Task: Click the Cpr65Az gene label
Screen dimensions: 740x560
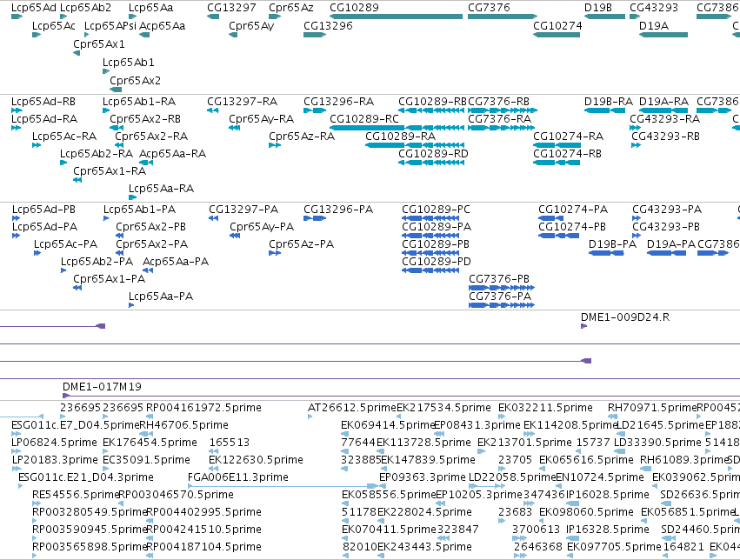Action: (x=291, y=8)
